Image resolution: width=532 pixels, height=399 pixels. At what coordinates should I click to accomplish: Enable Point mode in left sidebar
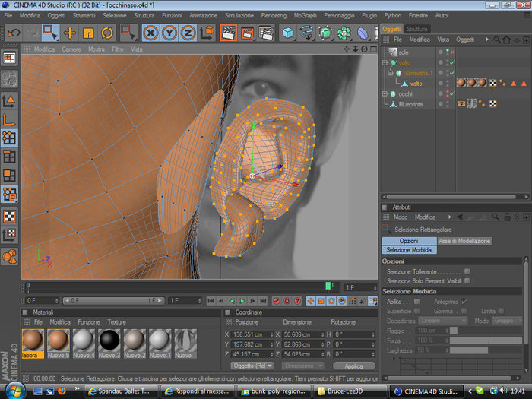click(9, 138)
